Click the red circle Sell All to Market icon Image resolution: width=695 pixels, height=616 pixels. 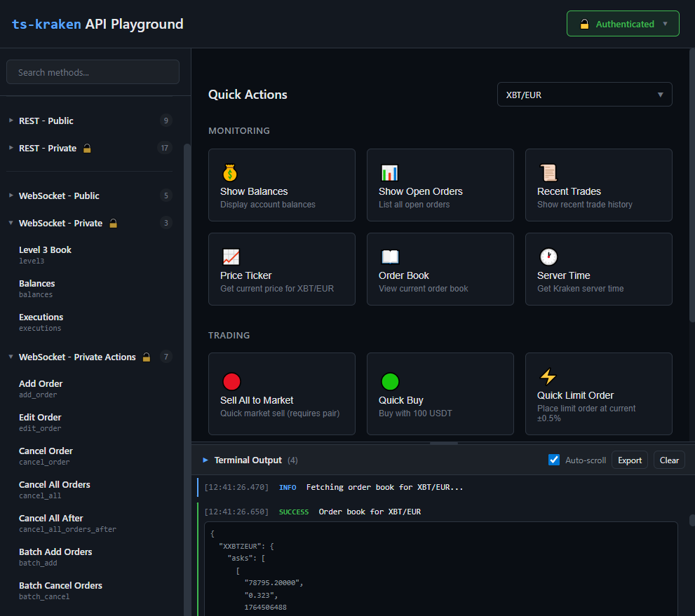tap(231, 381)
